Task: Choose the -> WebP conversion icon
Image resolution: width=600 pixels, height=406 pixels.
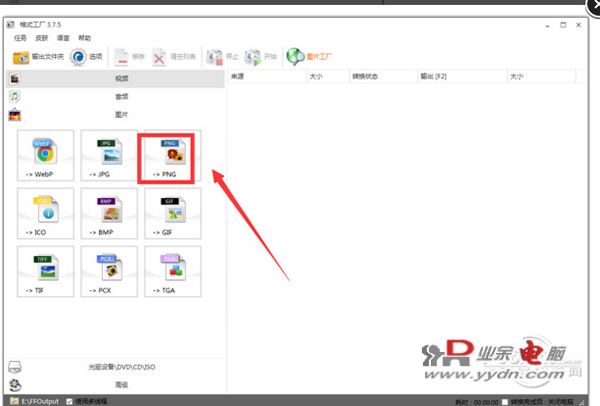Action: pyautogui.click(x=46, y=155)
